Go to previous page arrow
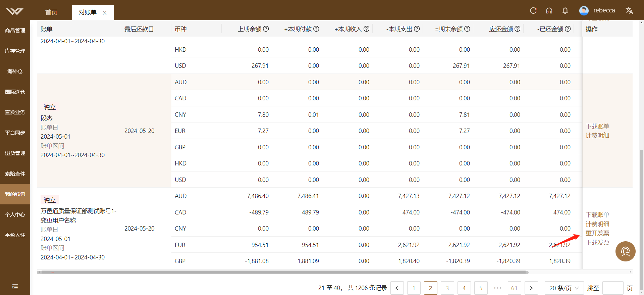Screen dimensions: 644x295 397,288
